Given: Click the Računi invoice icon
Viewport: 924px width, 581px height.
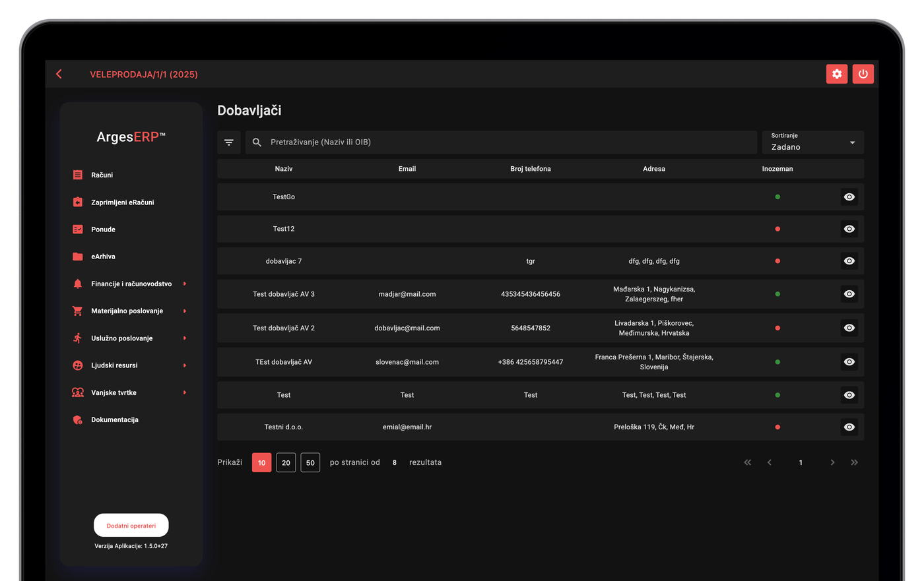Looking at the screenshot, I should coord(78,175).
